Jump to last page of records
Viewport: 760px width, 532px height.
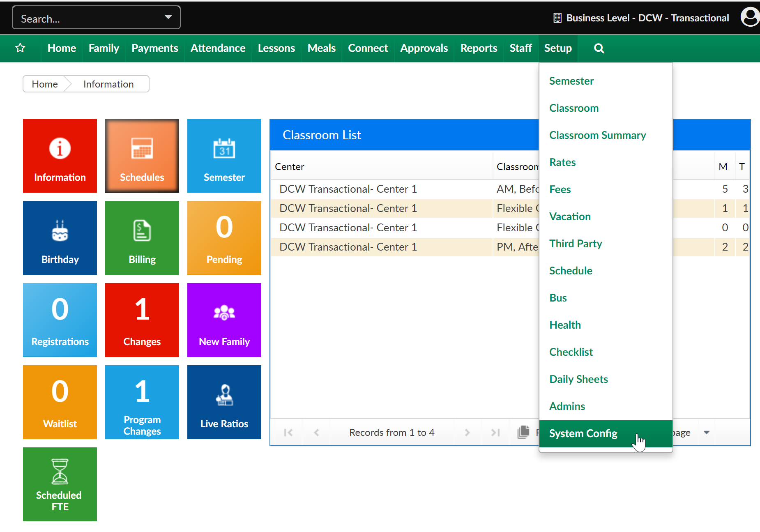tap(495, 432)
